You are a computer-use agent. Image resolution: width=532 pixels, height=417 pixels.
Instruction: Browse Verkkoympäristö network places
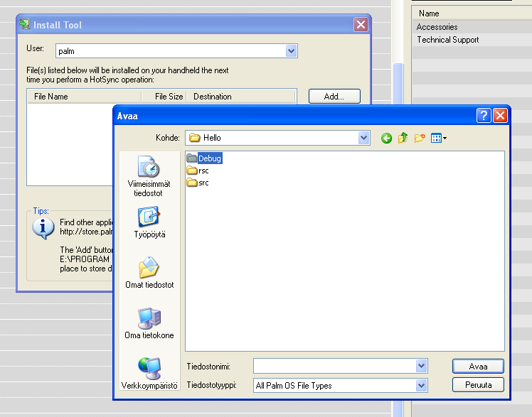(x=149, y=373)
